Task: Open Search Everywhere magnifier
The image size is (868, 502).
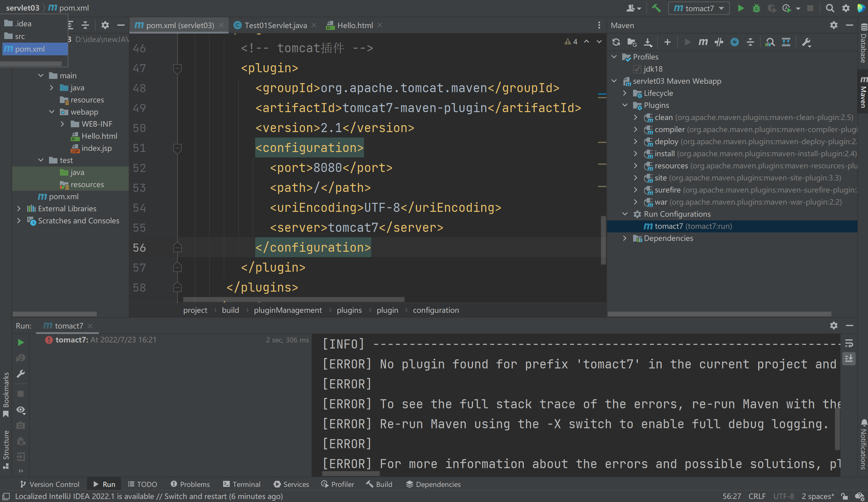Action: 830,8
